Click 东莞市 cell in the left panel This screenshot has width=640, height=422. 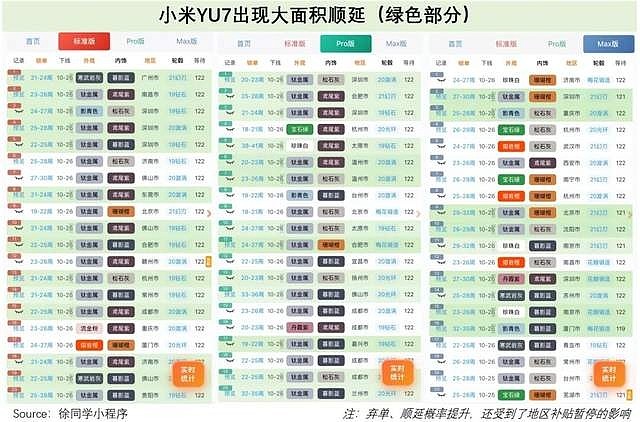coord(150,195)
